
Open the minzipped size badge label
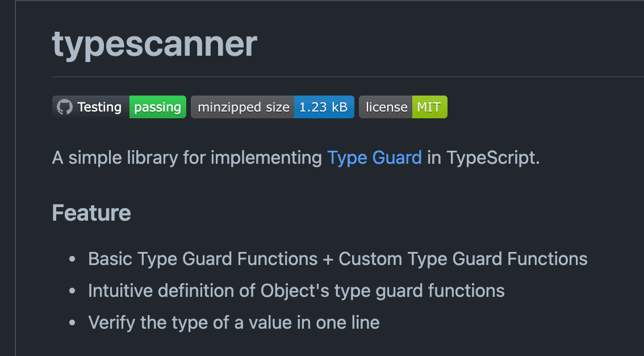coord(242,107)
